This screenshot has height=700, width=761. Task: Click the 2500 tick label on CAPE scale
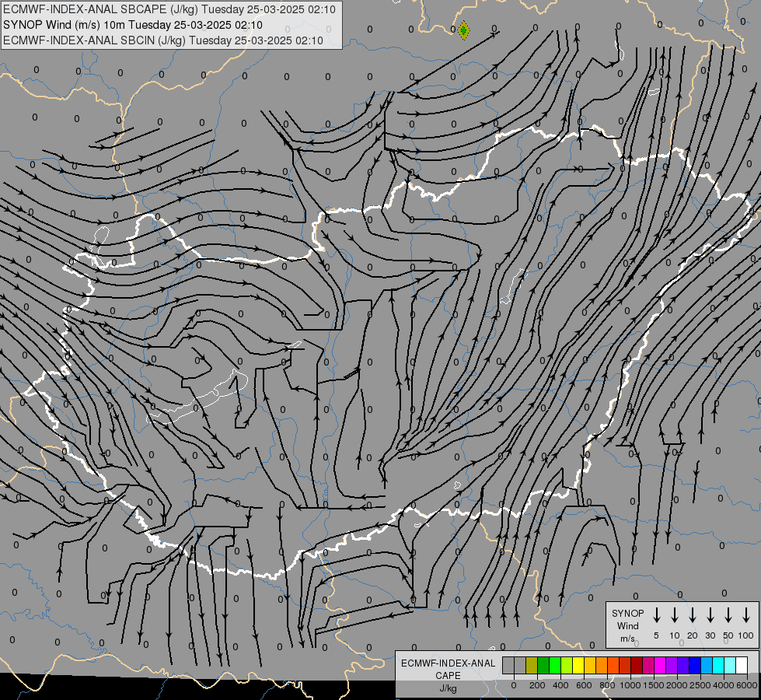point(700,685)
